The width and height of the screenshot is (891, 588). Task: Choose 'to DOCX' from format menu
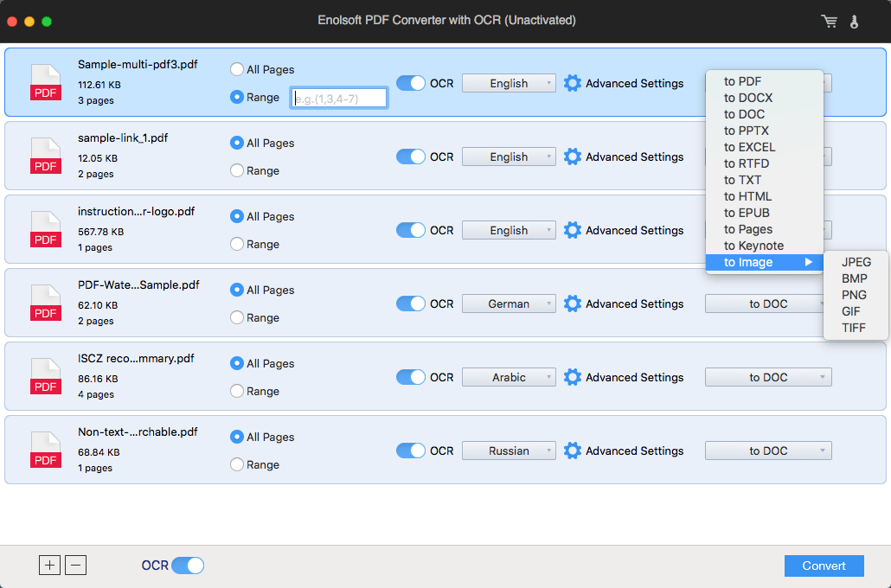coord(765,98)
